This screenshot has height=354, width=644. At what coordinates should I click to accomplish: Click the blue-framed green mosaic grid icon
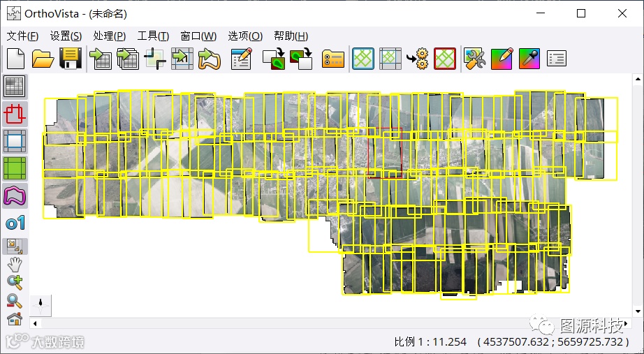[x=363, y=59]
